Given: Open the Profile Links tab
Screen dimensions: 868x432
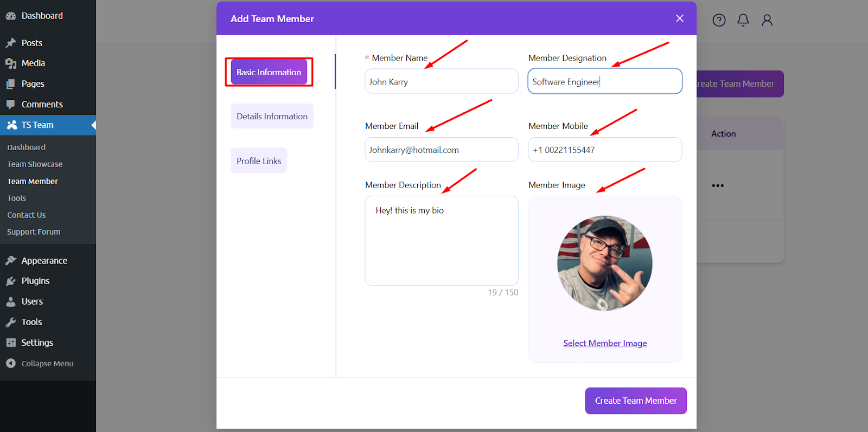Looking at the screenshot, I should tap(259, 160).
